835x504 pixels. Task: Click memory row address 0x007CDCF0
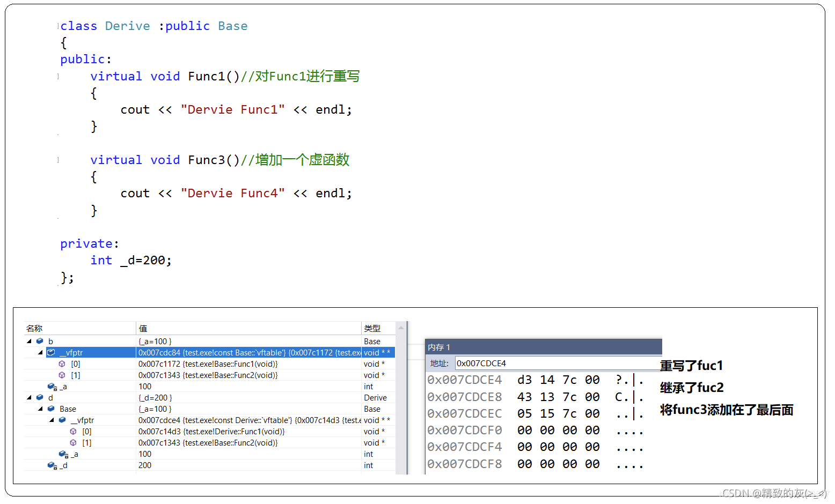(x=465, y=430)
